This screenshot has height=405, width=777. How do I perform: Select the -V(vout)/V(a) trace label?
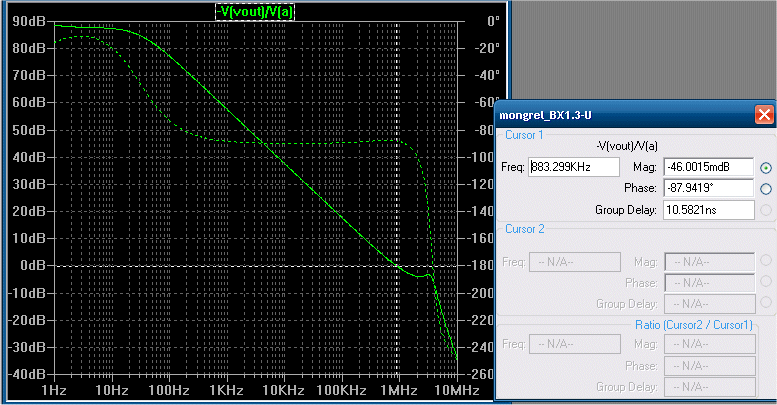pyautogui.click(x=255, y=11)
